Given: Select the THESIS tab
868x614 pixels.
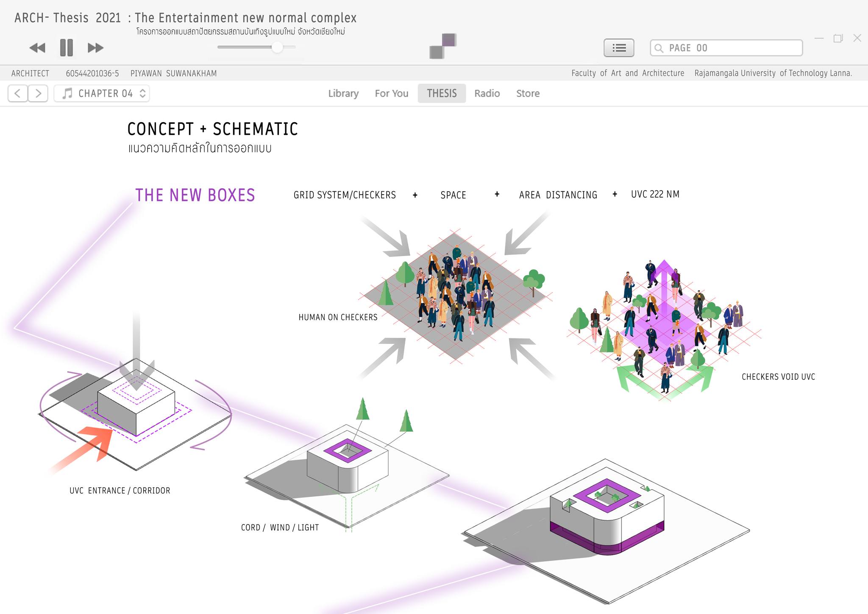Looking at the screenshot, I should 442,93.
